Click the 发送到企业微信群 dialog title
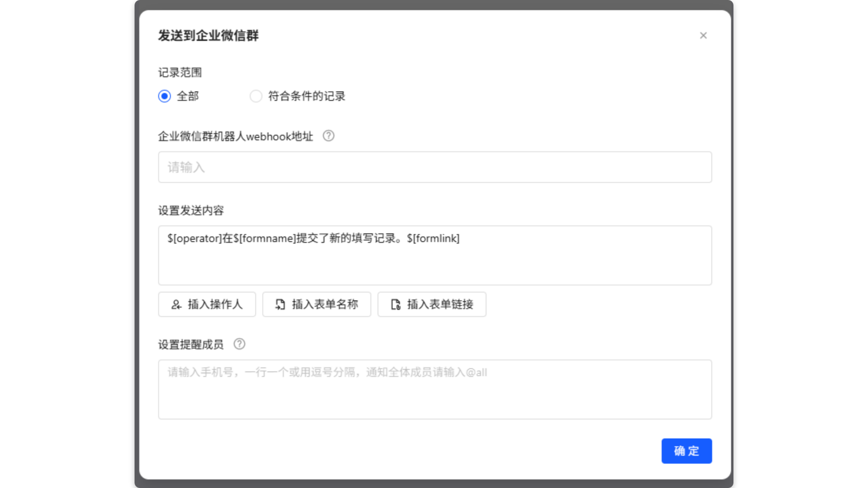The height and width of the screenshot is (488, 868). tap(208, 35)
